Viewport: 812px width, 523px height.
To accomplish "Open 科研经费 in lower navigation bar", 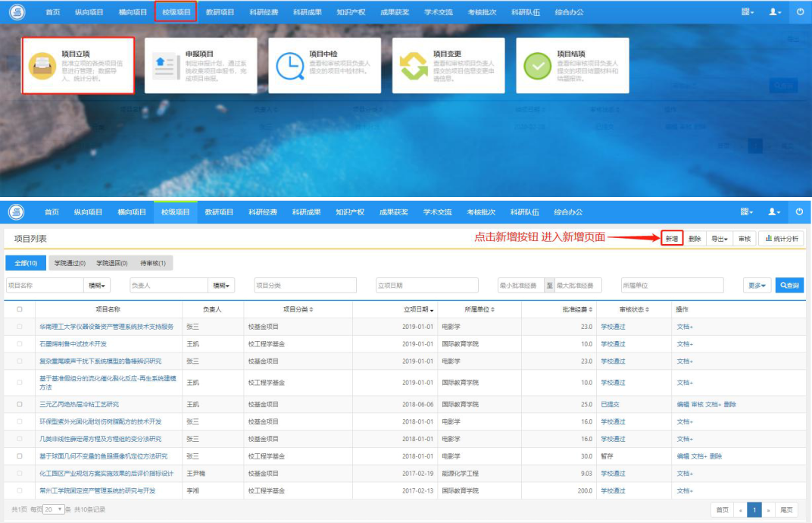I will click(263, 212).
